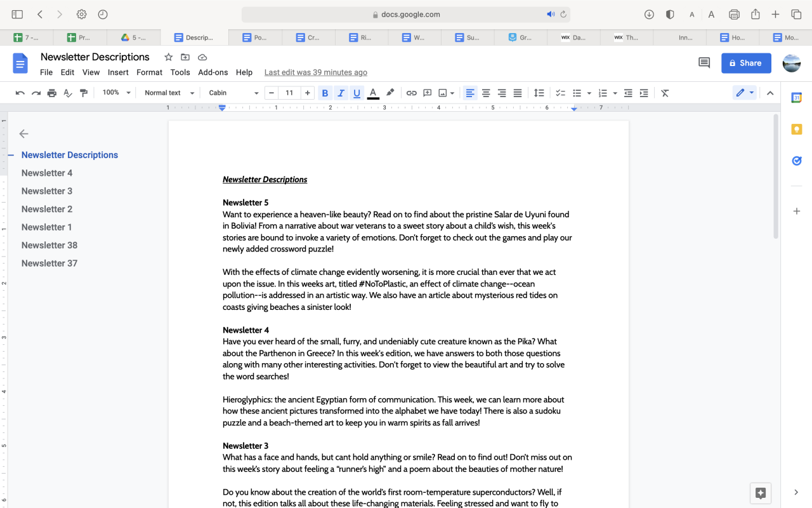Open line and paragraph spacing options
The height and width of the screenshot is (508, 812).
[x=539, y=93]
